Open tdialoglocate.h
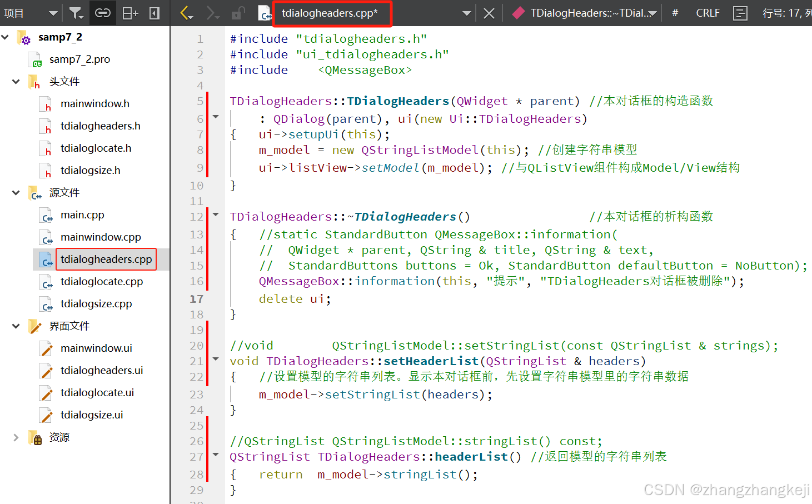The height and width of the screenshot is (504, 812). click(96, 148)
